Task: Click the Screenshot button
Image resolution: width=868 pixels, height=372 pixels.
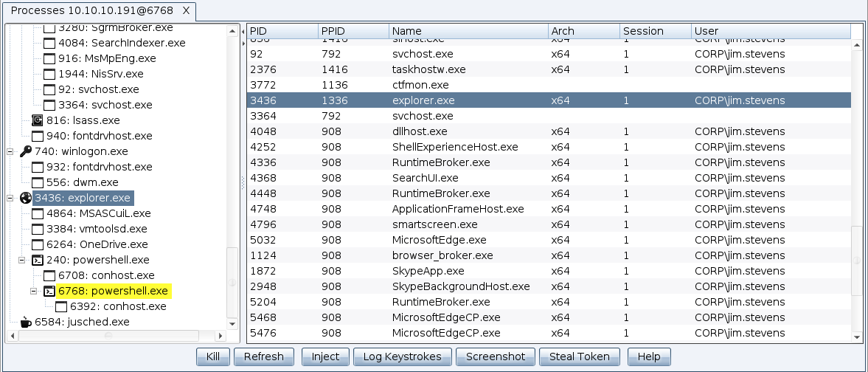Action: pyautogui.click(x=496, y=356)
